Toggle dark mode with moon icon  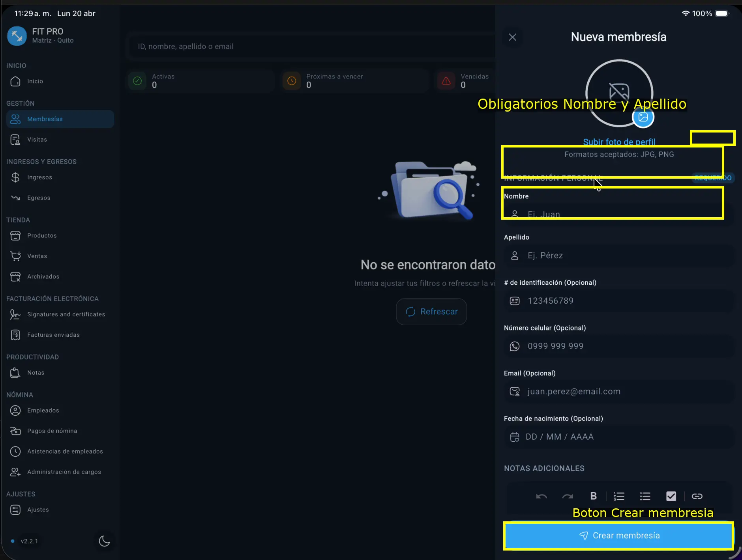point(104,541)
